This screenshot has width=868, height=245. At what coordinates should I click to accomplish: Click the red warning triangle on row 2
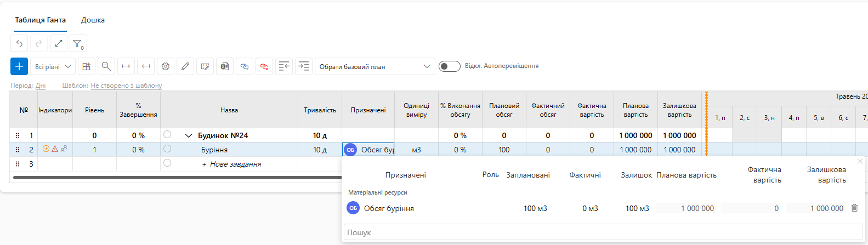coord(55,149)
